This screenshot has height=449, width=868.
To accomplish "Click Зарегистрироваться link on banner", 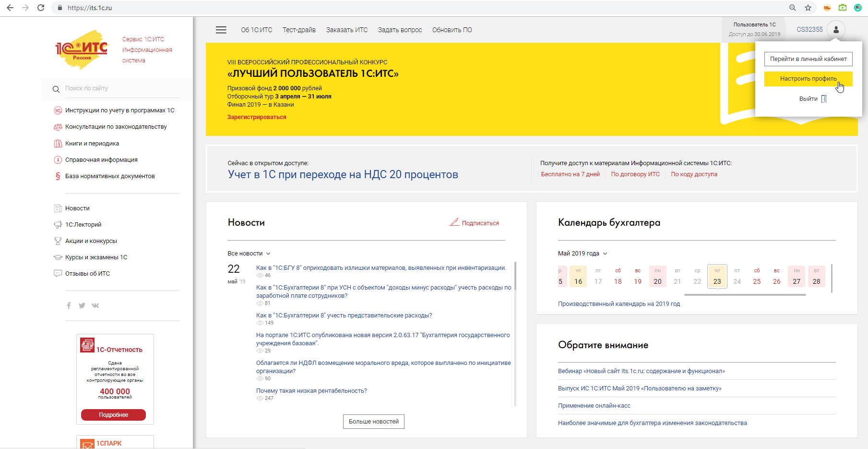I will (257, 117).
